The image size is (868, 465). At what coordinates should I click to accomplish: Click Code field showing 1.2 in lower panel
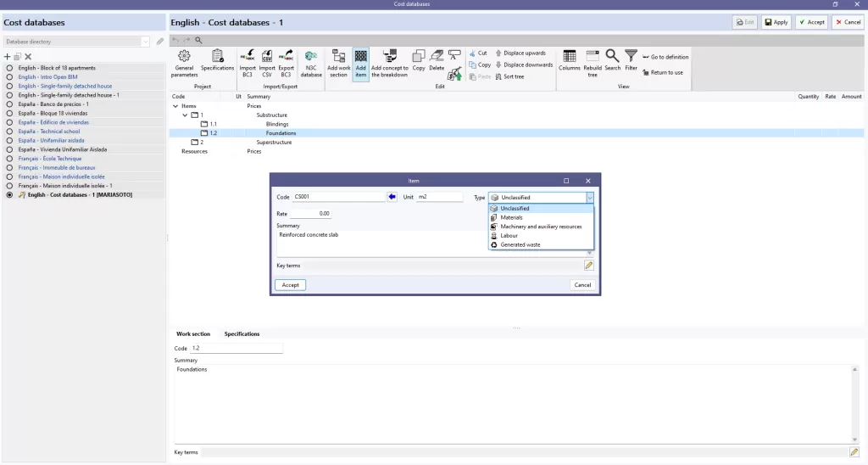coord(236,348)
